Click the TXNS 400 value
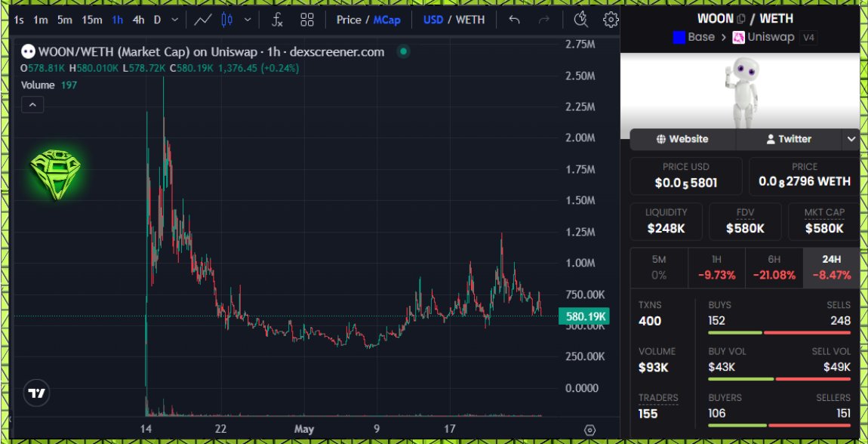The width and height of the screenshot is (868, 444). point(650,321)
